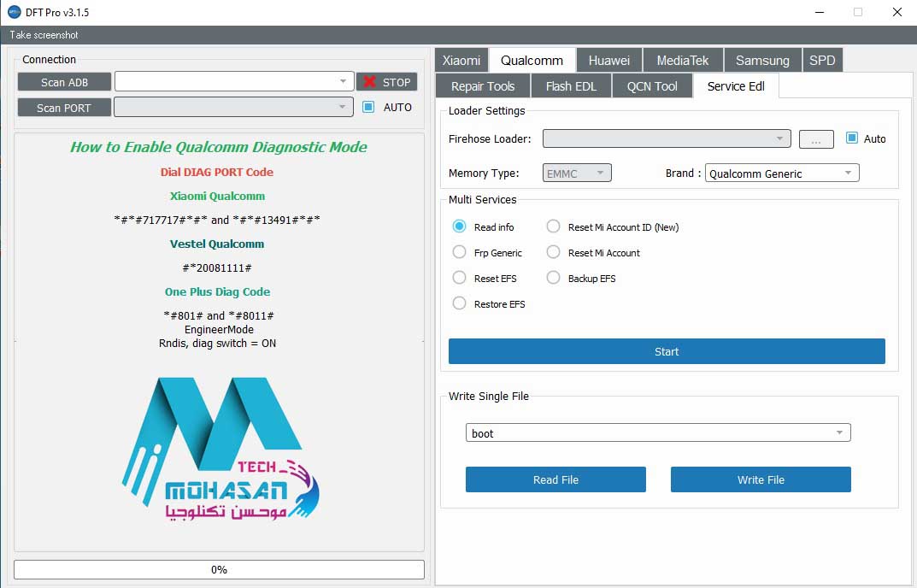The image size is (917, 588).
Task: Click the browse (...) loader button
Action: click(x=816, y=139)
